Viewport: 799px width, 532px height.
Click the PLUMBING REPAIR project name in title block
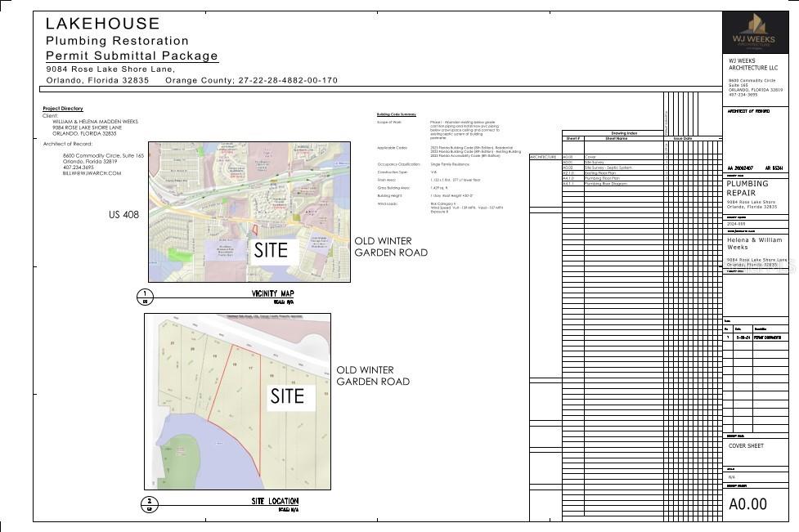coord(747,189)
